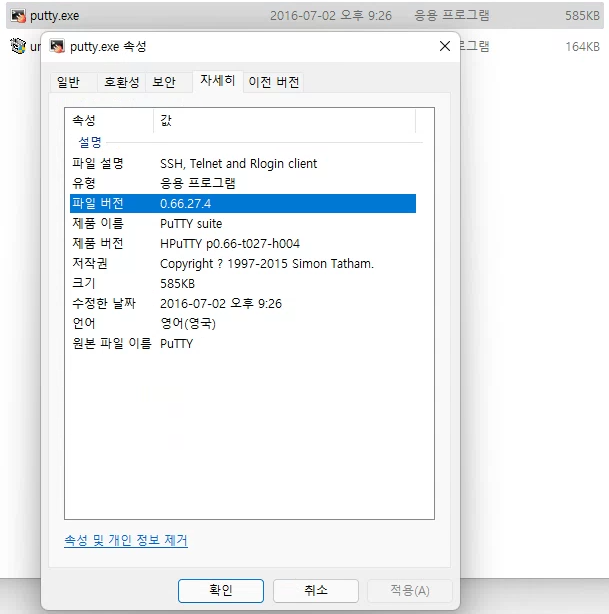Cancel with the 취소 button
The width and height of the screenshot is (609, 614).
tap(316, 591)
